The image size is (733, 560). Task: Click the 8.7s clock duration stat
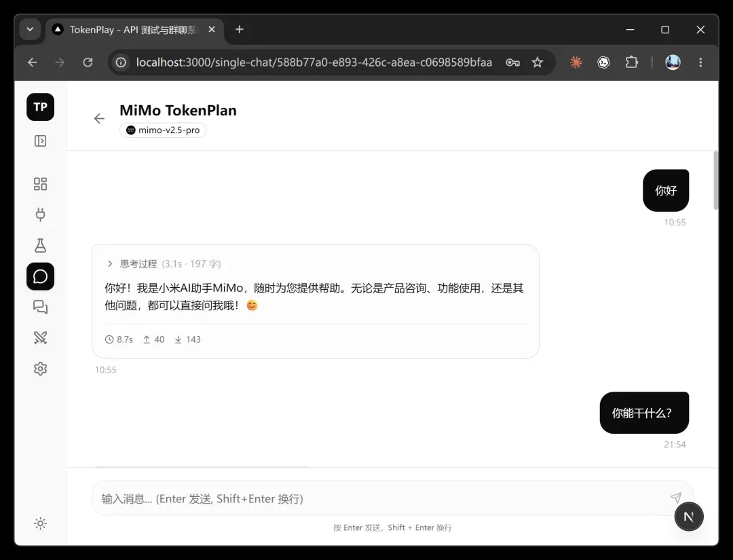click(x=119, y=339)
